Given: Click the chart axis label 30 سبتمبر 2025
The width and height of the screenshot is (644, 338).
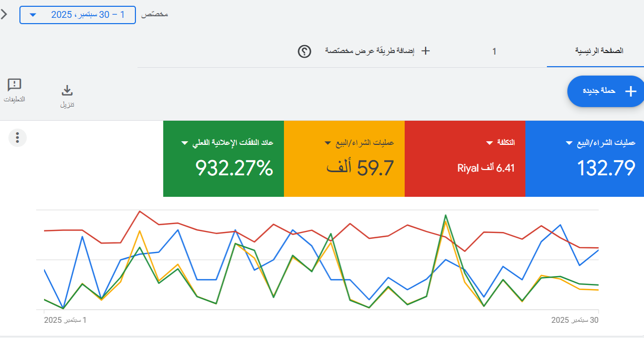Looking at the screenshot, I should pyautogui.click(x=575, y=320).
